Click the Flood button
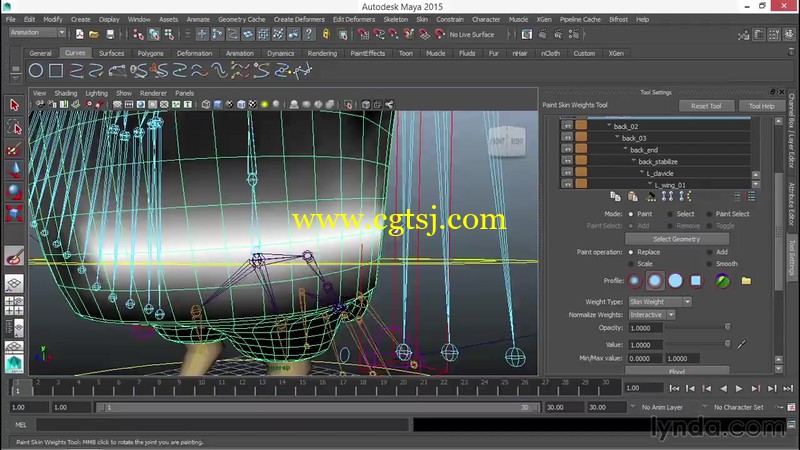 point(677,371)
